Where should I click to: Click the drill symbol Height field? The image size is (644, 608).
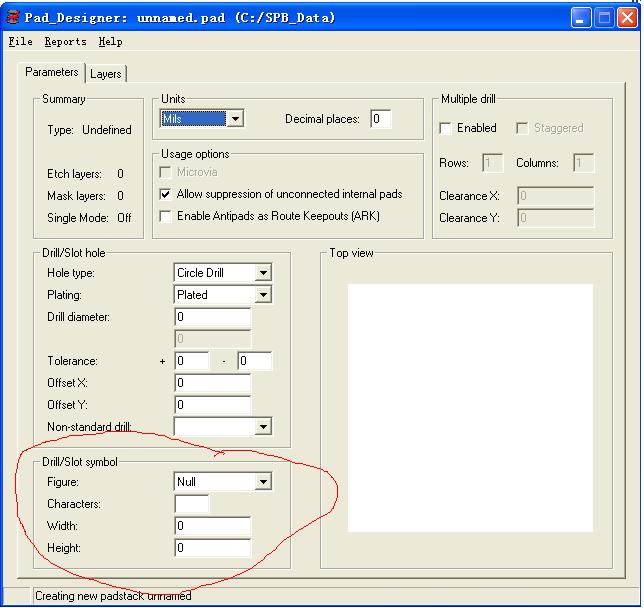tap(212, 548)
